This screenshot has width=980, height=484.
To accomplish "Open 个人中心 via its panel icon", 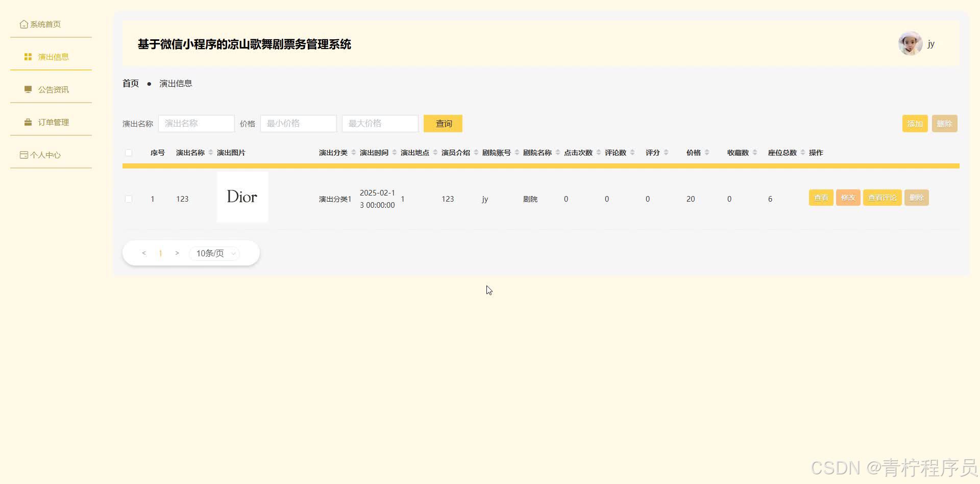I will pyautogui.click(x=23, y=154).
